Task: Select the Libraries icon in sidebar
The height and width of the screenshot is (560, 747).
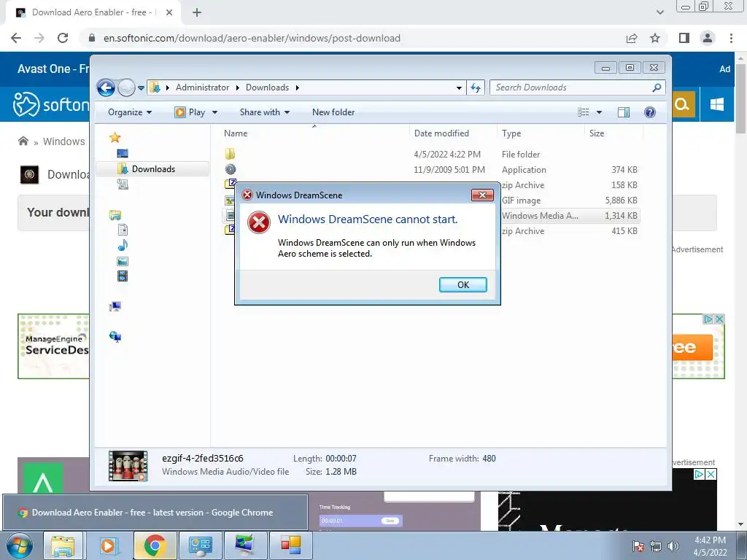Action: tap(115, 215)
